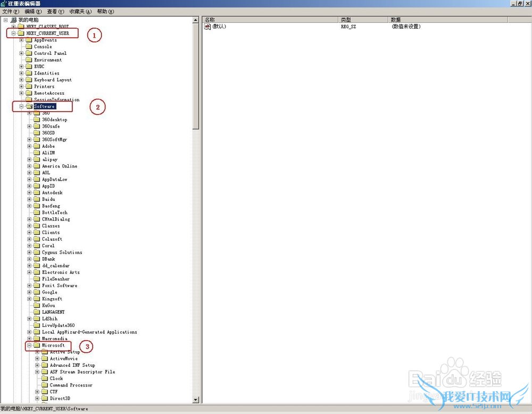Click the tree pane scrollbar thumb
The image size is (532, 414).
195,77
